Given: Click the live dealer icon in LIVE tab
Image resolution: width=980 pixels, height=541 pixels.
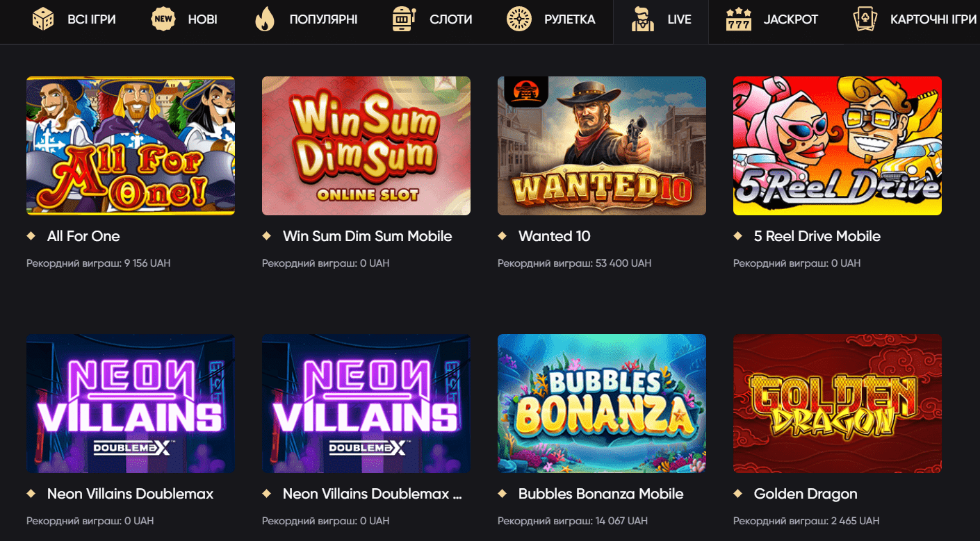Looking at the screenshot, I should (x=642, y=19).
